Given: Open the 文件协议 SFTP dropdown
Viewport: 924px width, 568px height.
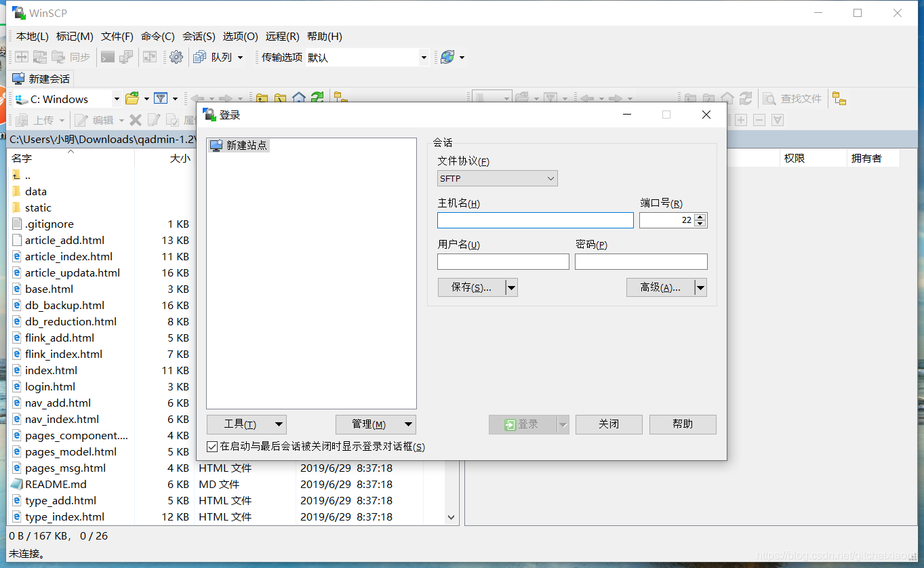Looking at the screenshot, I should point(498,178).
